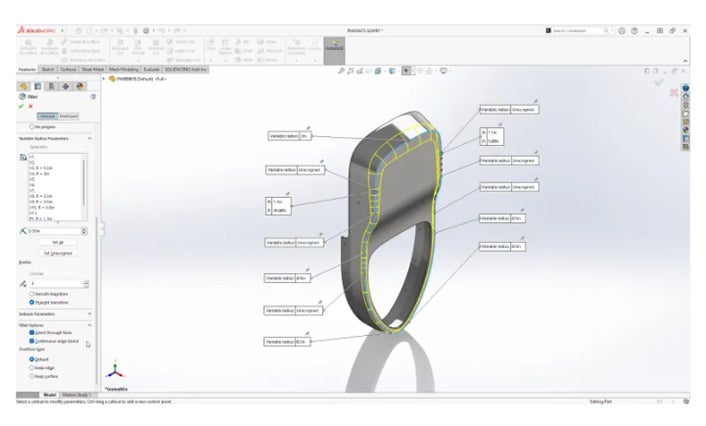Expand the PHOENIX part flyout tree arrow
The height and width of the screenshot is (426, 706).
click(x=104, y=79)
